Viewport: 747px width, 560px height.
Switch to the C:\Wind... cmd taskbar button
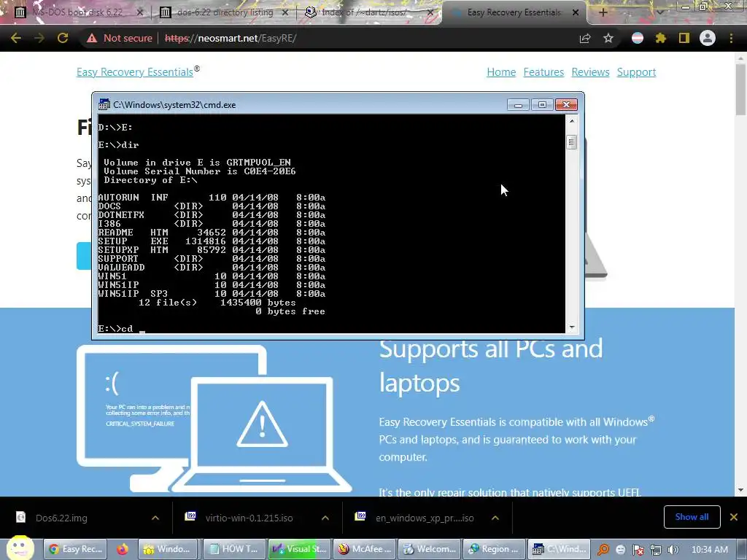[560, 549]
